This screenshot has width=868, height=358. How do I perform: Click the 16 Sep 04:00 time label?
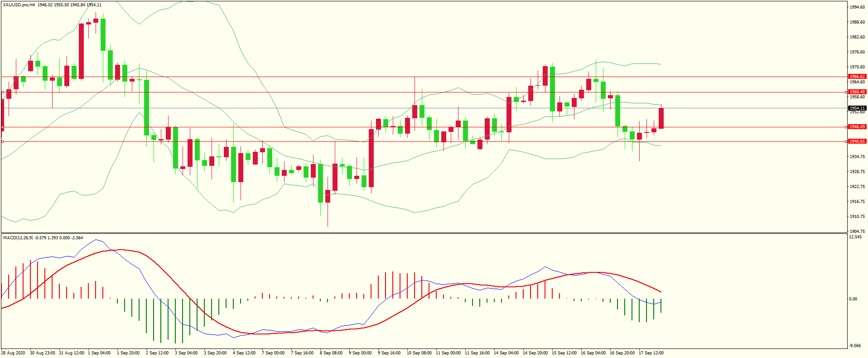click(x=593, y=353)
